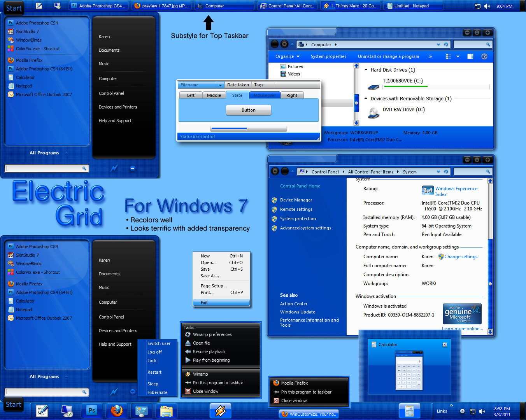526x420 pixels.
Task: Open the view options dropdown arrow in Computer toolbar
Action: click(458, 56)
